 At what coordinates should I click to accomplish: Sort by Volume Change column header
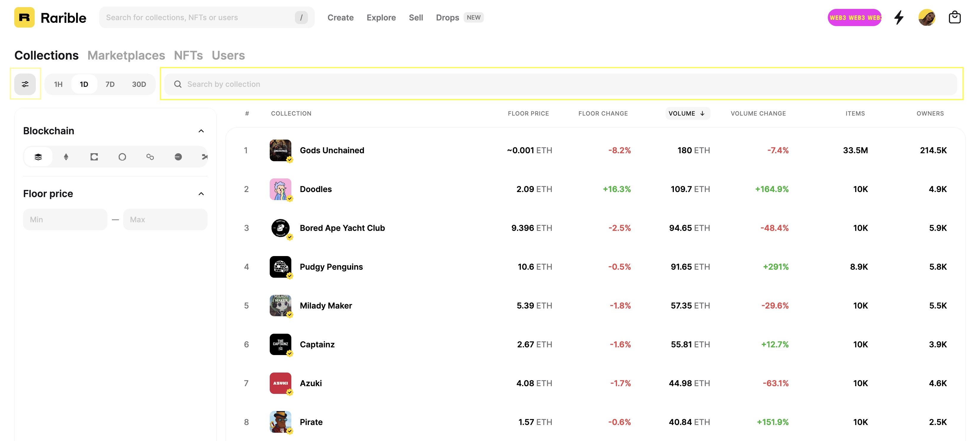(758, 114)
